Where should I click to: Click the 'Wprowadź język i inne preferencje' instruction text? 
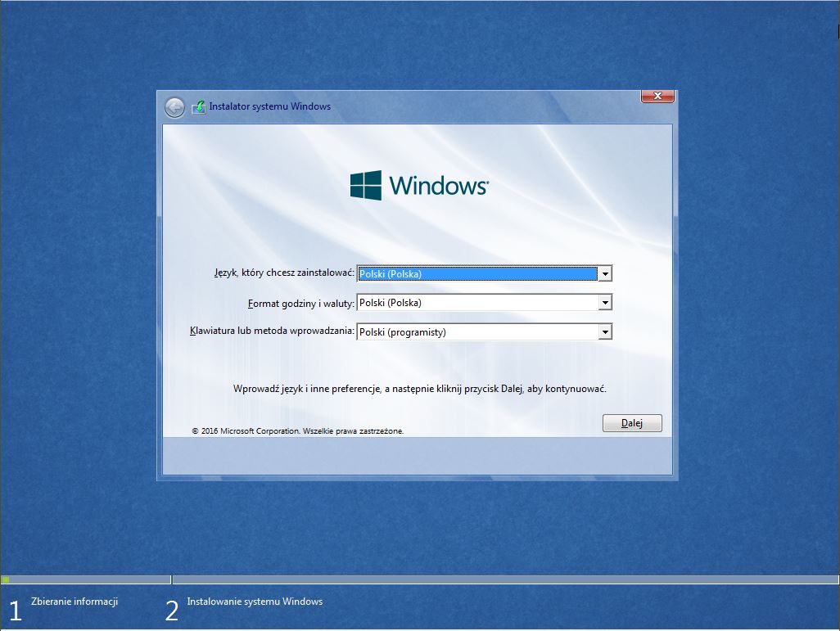click(419, 389)
